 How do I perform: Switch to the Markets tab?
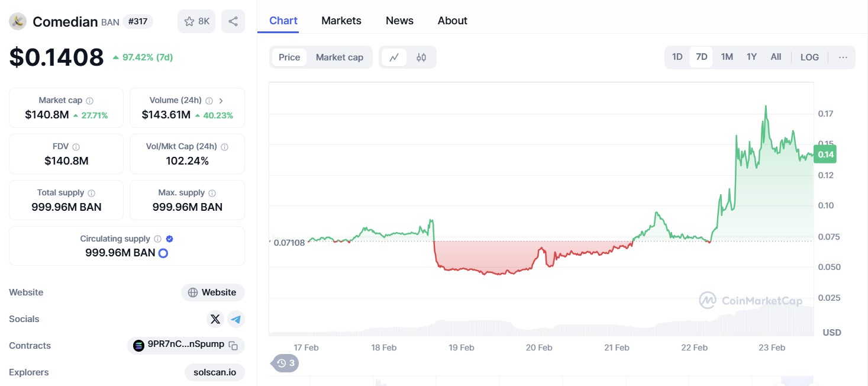(341, 21)
